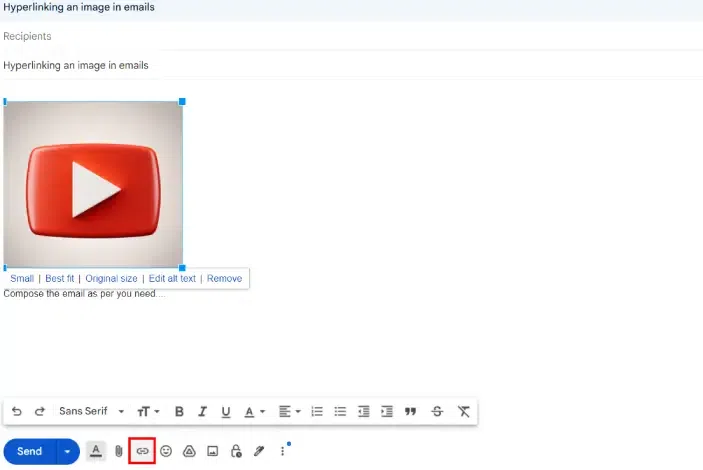This screenshot has height=470, width=703.
Task: Open the text color picker
Action: click(254, 412)
